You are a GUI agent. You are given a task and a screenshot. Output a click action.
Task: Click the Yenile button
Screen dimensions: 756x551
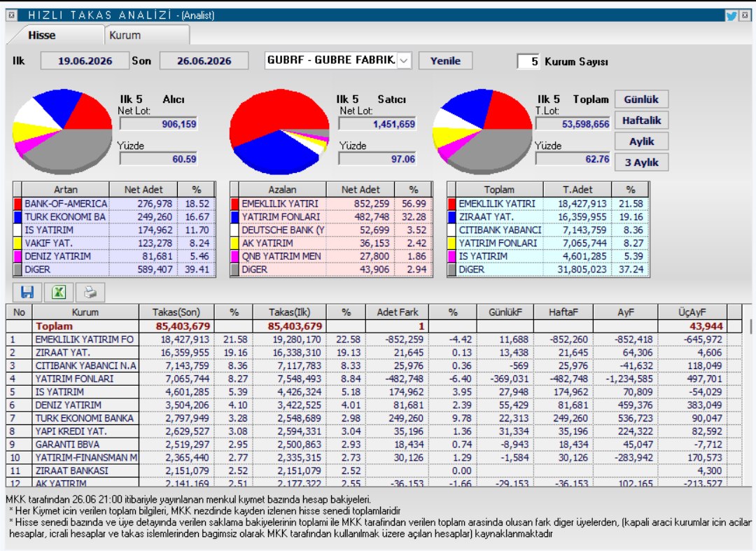coord(445,61)
